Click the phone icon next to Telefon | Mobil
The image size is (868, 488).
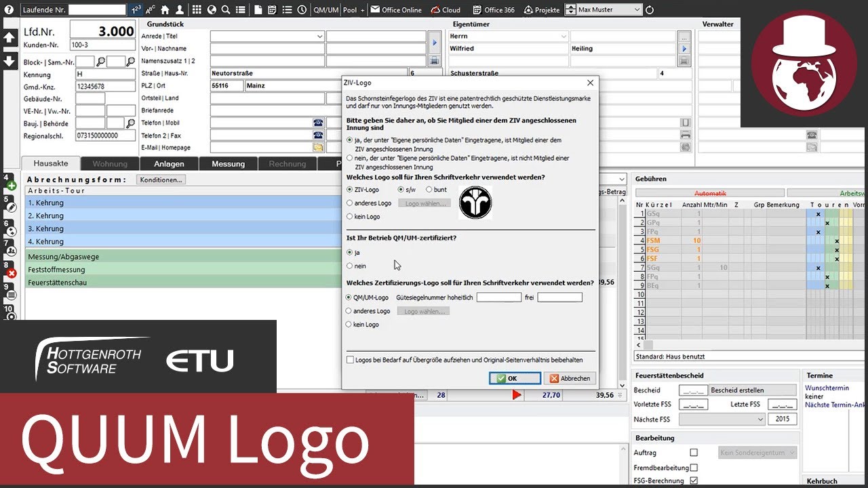pos(318,123)
